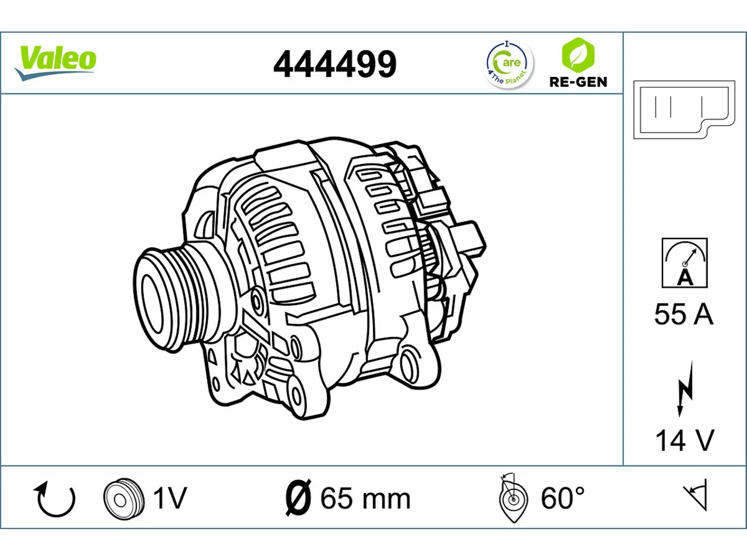Click the viewing angle triangle icon
Image resolution: width=747 pixels, height=560 pixels.
click(x=696, y=496)
